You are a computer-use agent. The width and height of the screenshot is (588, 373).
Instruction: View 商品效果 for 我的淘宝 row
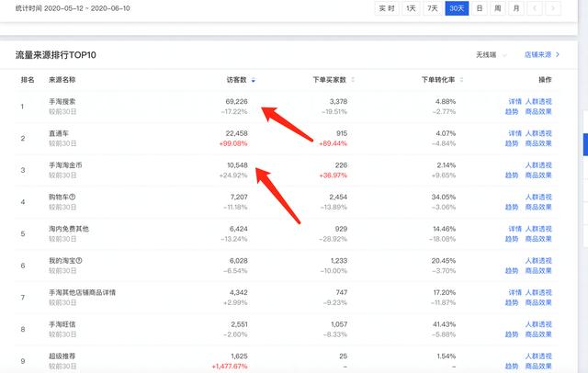[538, 271]
